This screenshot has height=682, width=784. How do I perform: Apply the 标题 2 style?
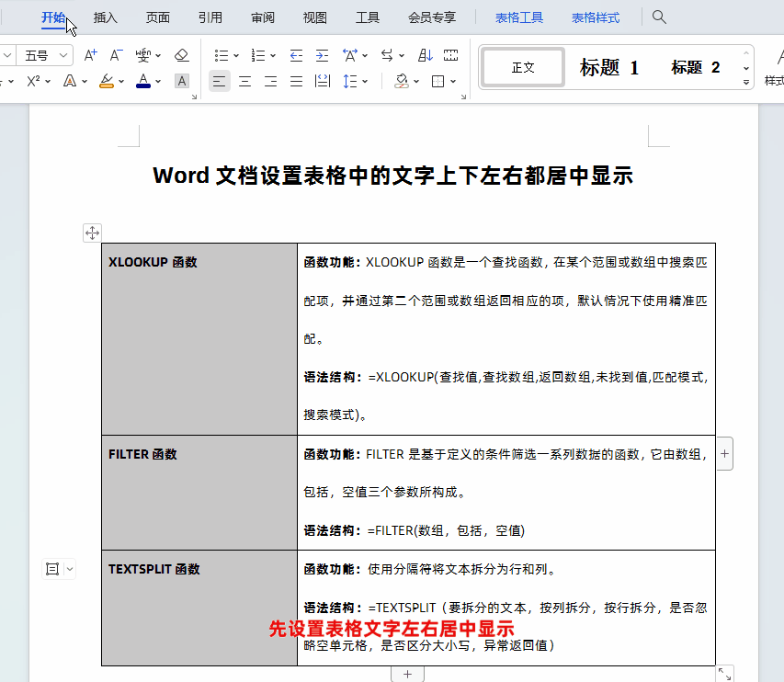pyautogui.click(x=696, y=67)
